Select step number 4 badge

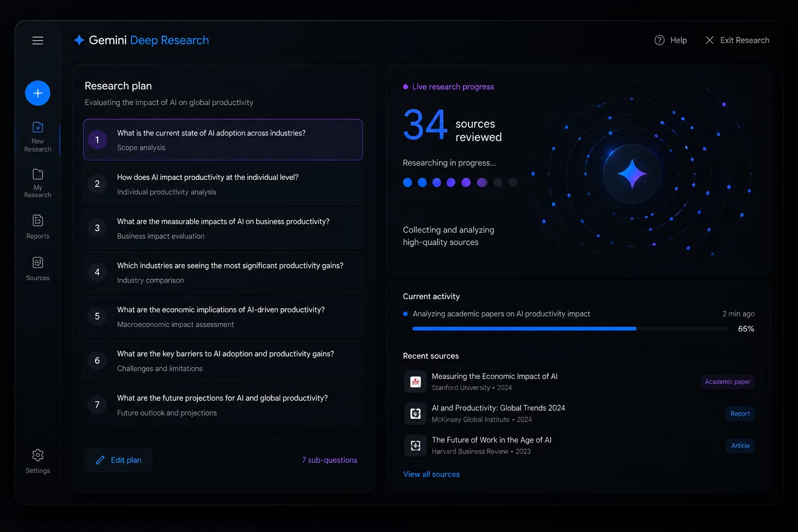point(97,272)
